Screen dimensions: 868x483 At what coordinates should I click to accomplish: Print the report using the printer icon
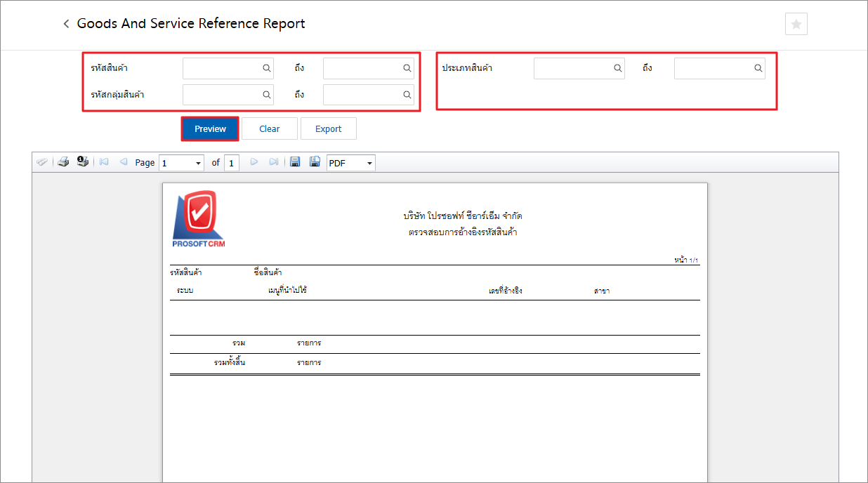(x=63, y=162)
